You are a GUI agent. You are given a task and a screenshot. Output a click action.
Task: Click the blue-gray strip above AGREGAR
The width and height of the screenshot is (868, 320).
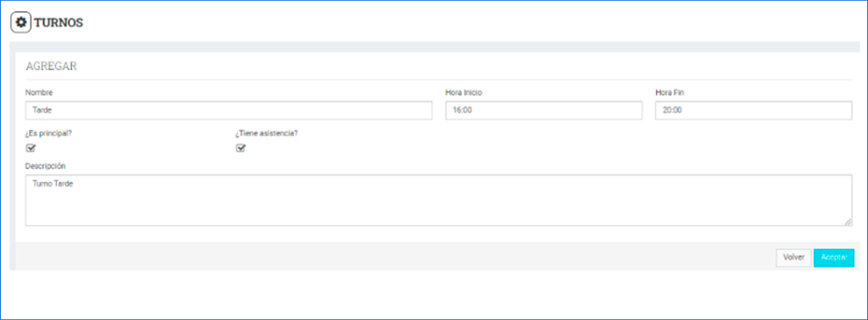coord(435,47)
